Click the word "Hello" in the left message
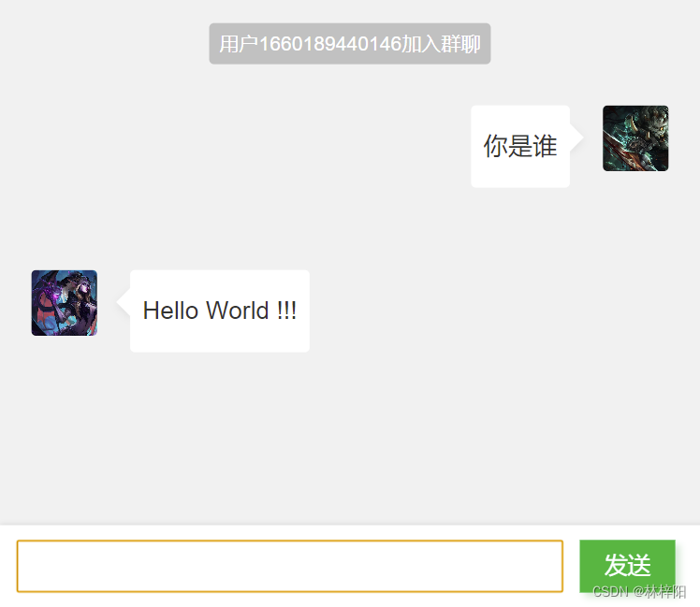The height and width of the screenshot is (607, 700). [x=170, y=311]
